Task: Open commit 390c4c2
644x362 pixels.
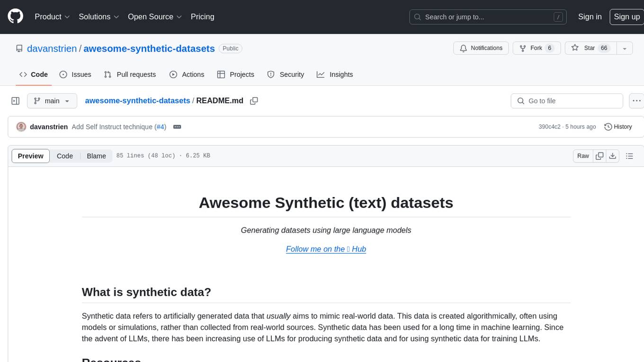Action: 549,127
